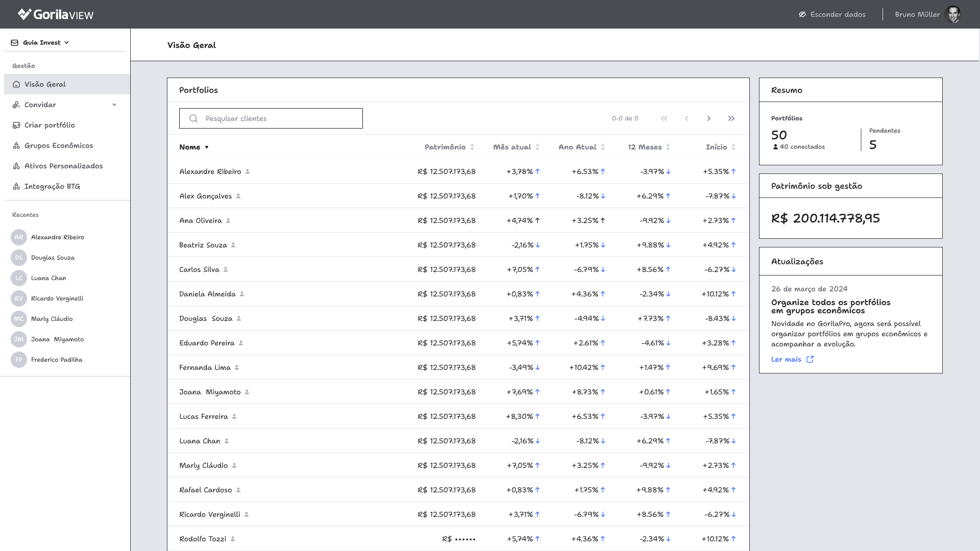Sort table by 12 Meses column
The width and height of the screenshot is (980, 551).
click(649, 147)
